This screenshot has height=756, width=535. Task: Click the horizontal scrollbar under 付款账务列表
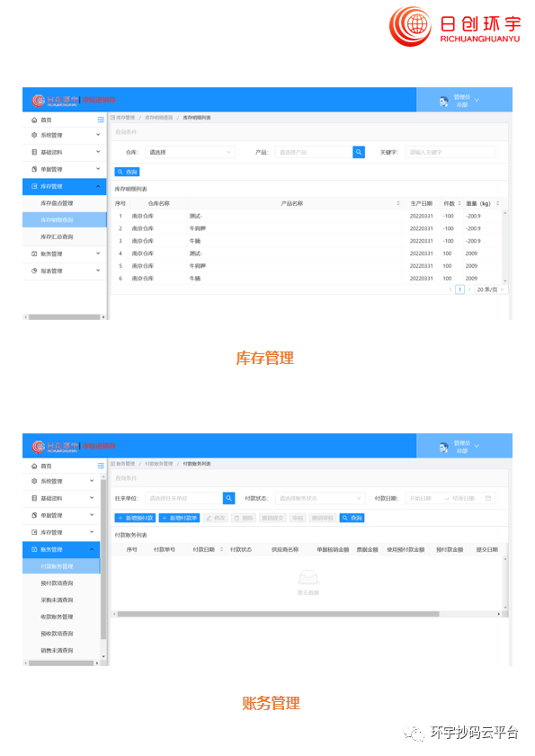(279, 614)
